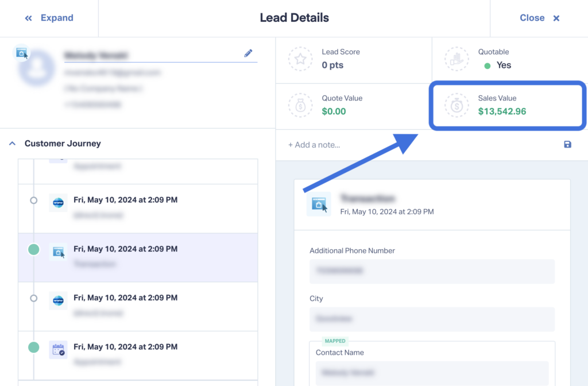Click the Sales Value stopwatch dollar icon
Viewport: 588px width, 386px height.
point(457,106)
